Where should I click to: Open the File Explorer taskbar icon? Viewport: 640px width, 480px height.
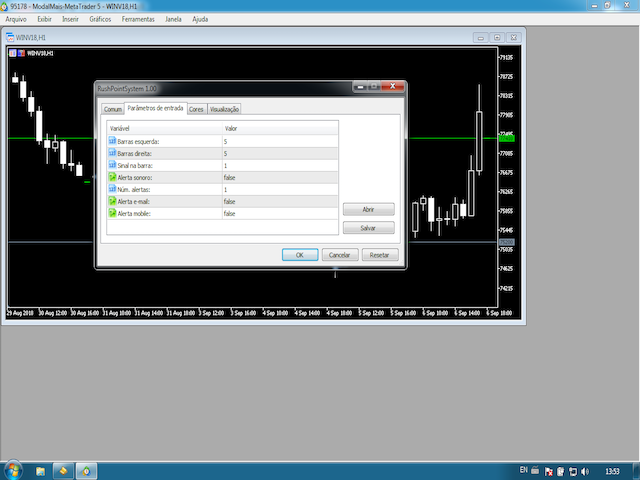click(40, 471)
